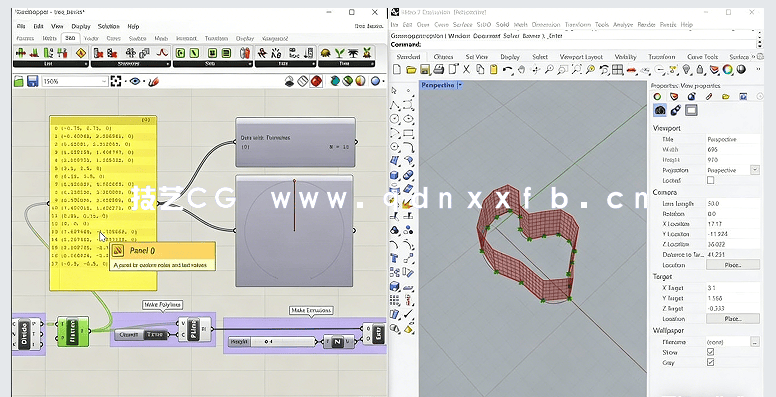This screenshot has width=776, height=397.
Task: Click Cut scissors icon in Rhino toolbar
Action: (466, 70)
